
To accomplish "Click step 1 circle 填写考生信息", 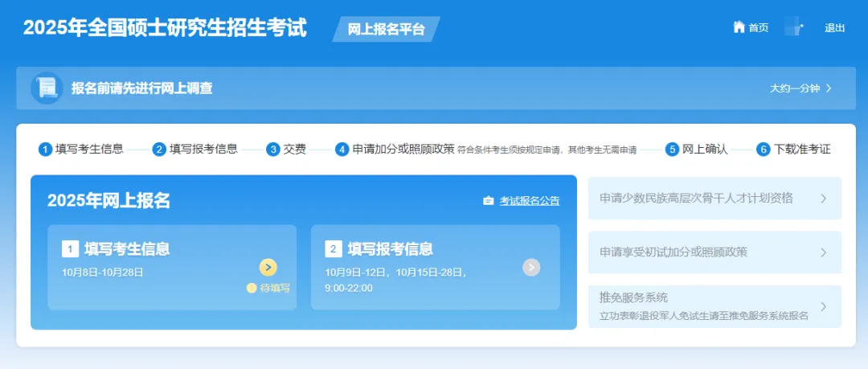I will point(45,150).
